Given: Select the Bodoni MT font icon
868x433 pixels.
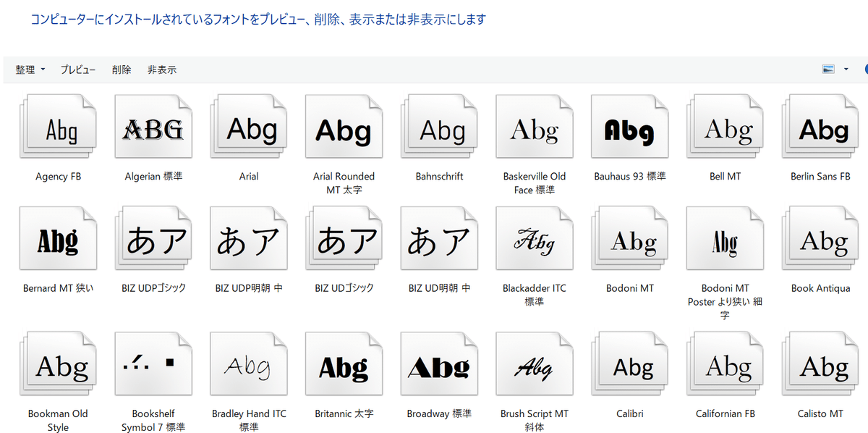Looking at the screenshot, I should pos(630,238).
